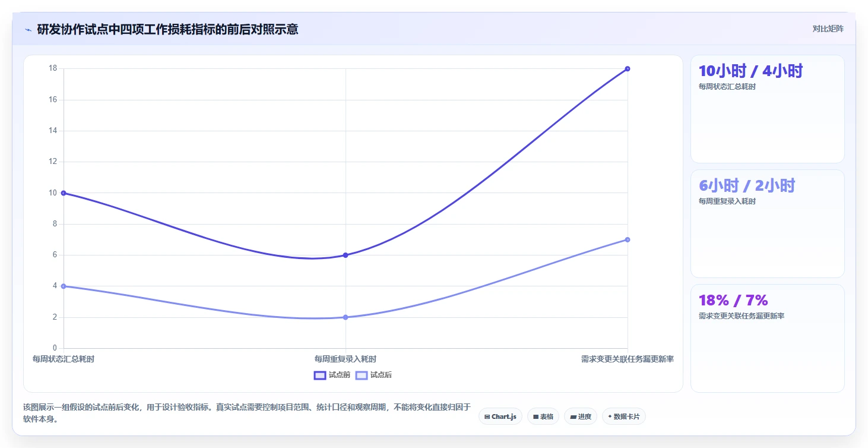This screenshot has width=868, height=448.
Task: Click the lightning icon beside the chart title
Action: coord(28,29)
